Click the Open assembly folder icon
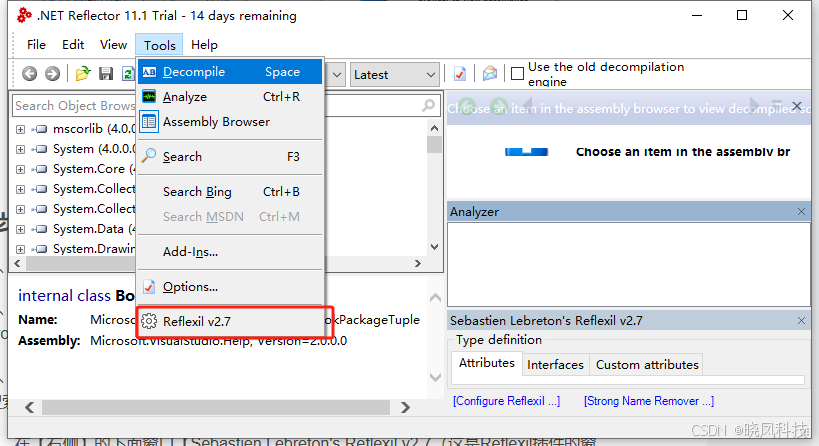 pos(83,74)
